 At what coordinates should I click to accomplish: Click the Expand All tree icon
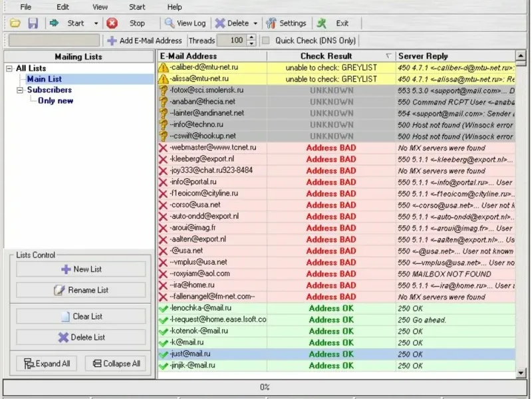coord(29,364)
